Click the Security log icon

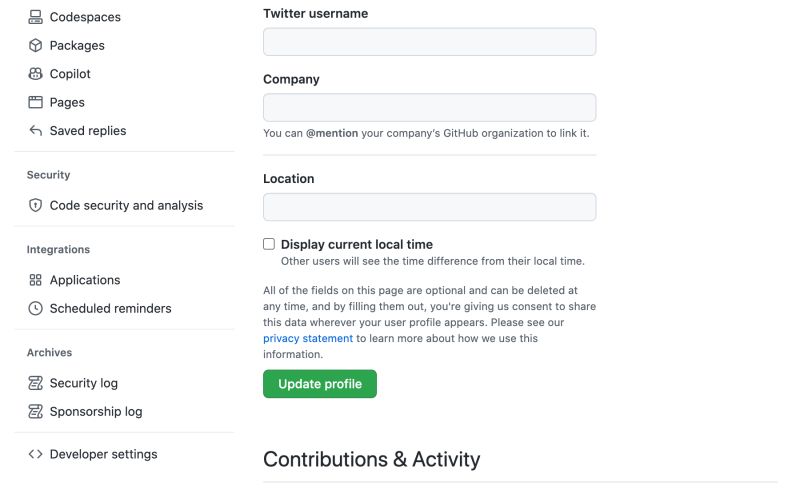pos(35,383)
